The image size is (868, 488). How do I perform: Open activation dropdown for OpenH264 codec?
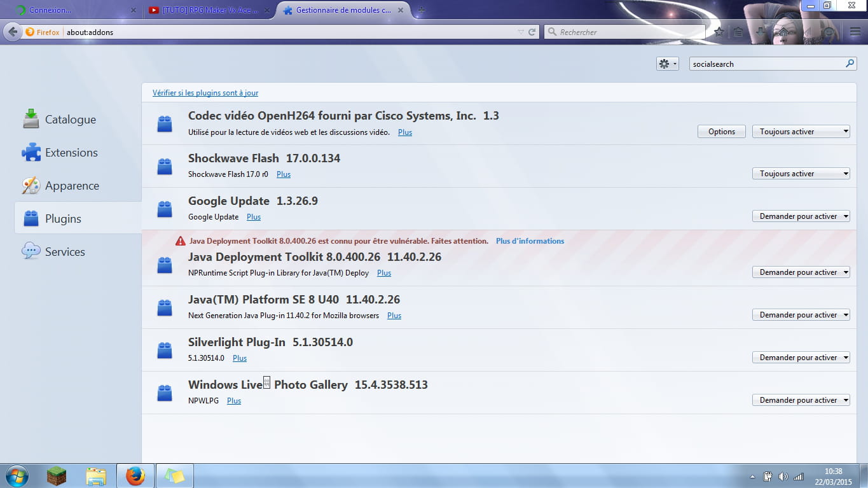801,132
